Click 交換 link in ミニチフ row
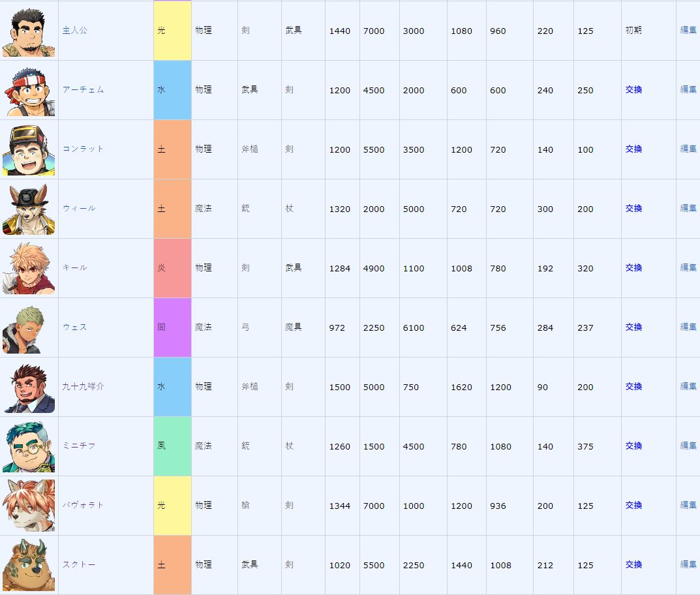The image size is (700, 595). tap(633, 446)
